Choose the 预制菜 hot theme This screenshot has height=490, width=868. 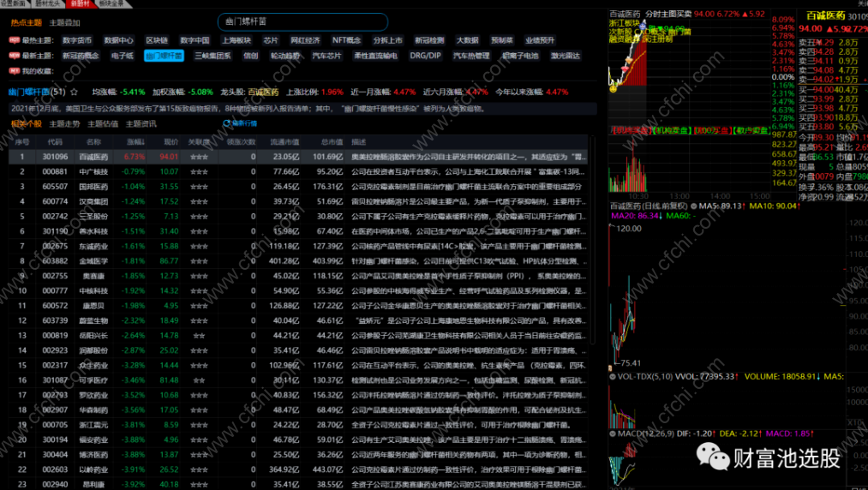(x=502, y=40)
